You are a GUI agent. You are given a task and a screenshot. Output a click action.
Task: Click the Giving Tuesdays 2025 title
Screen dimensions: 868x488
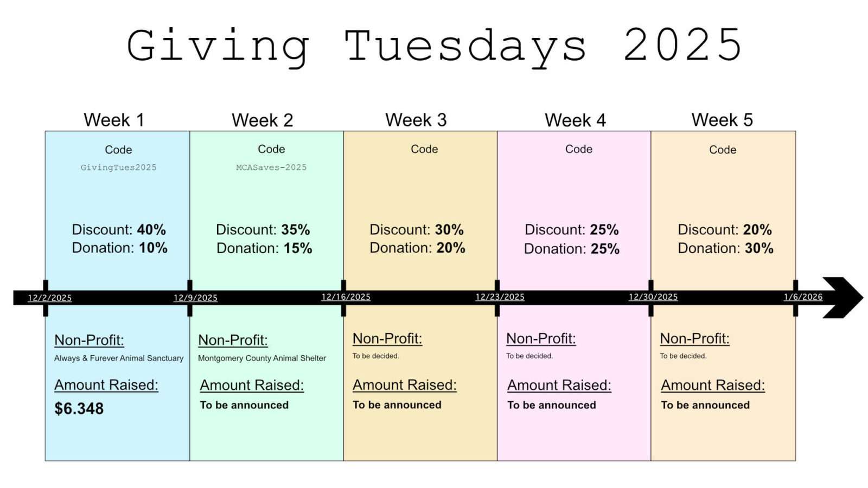(434, 46)
